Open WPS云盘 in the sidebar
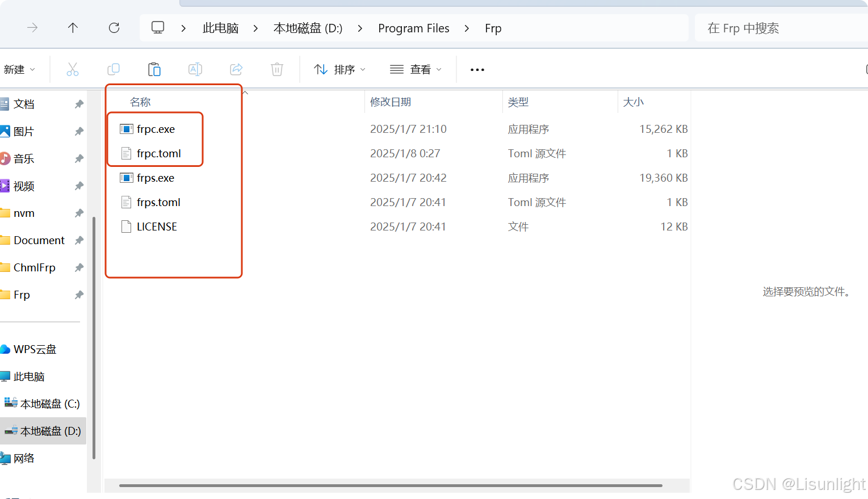Image resolution: width=868 pixels, height=499 pixels. click(x=34, y=349)
